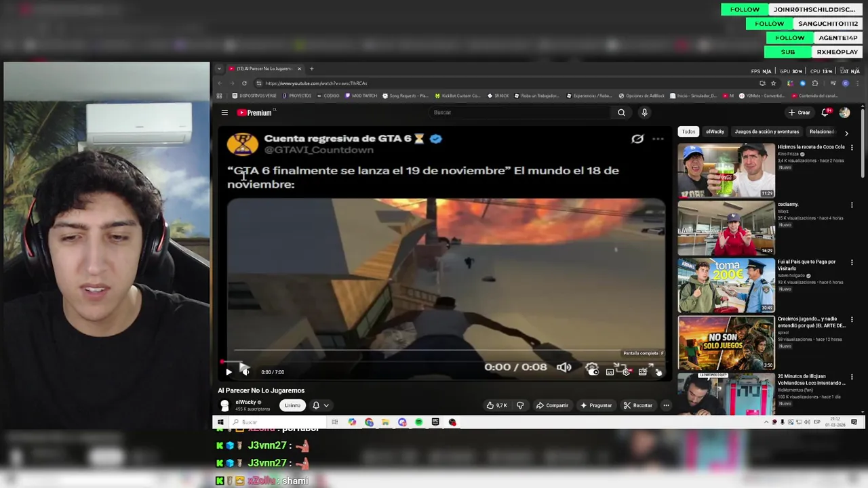868x488 pixels.
Task: Open options for Hicimos la receta video
Action: [x=852, y=147]
